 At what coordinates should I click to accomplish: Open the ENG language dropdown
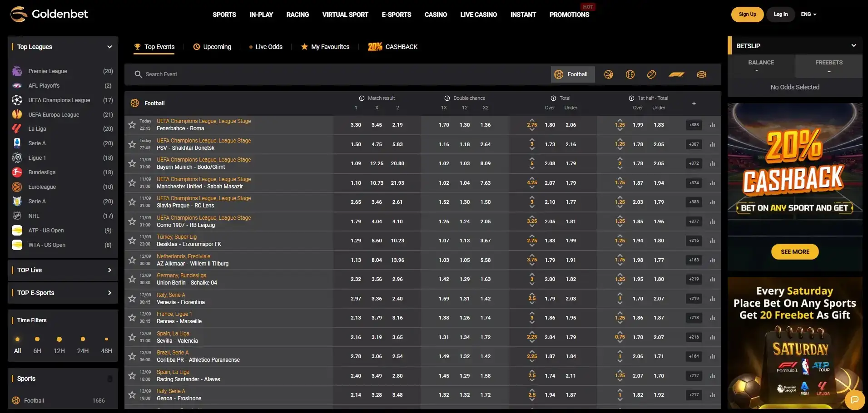click(808, 14)
